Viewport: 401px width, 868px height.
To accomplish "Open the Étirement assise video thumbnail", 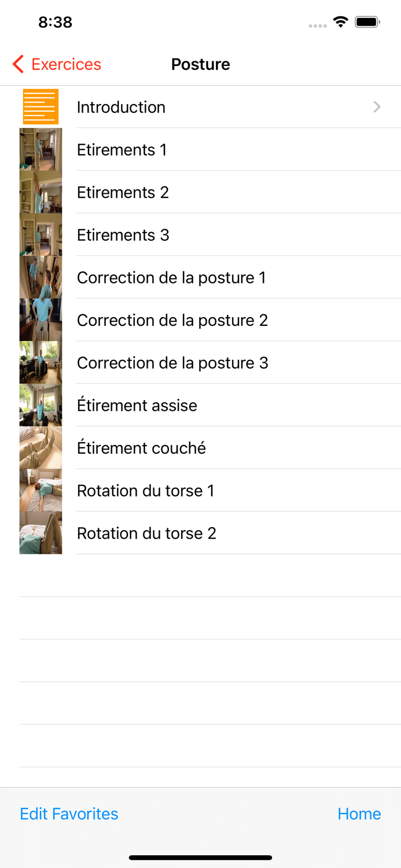I will 41,404.
